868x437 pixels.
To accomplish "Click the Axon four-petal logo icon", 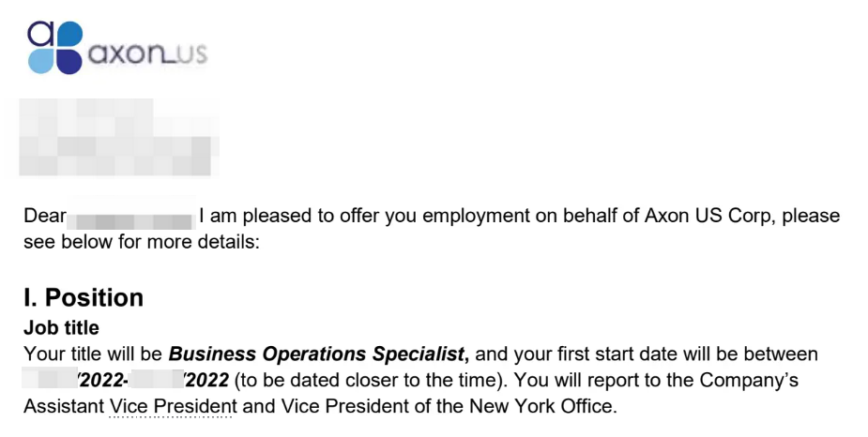I will [55, 47].
